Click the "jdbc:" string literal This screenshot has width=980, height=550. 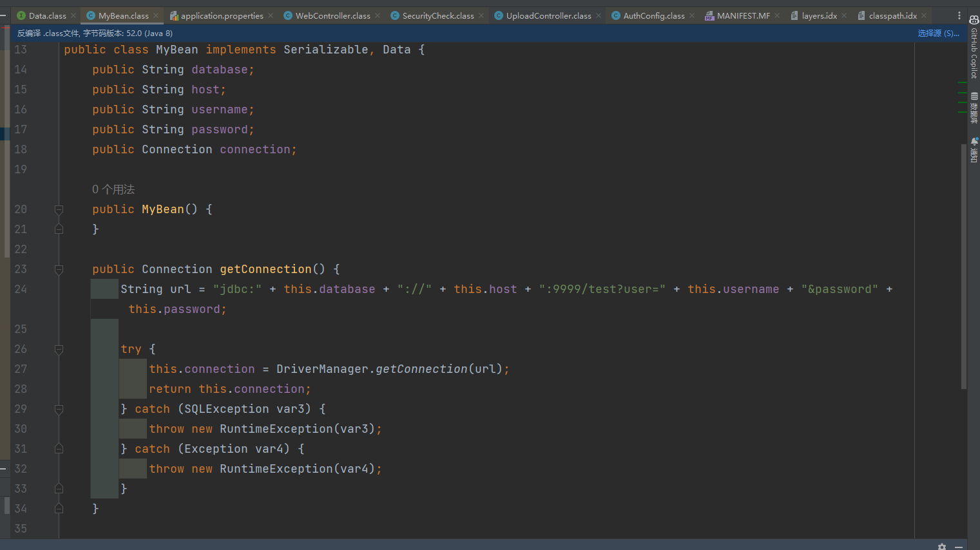238,289
